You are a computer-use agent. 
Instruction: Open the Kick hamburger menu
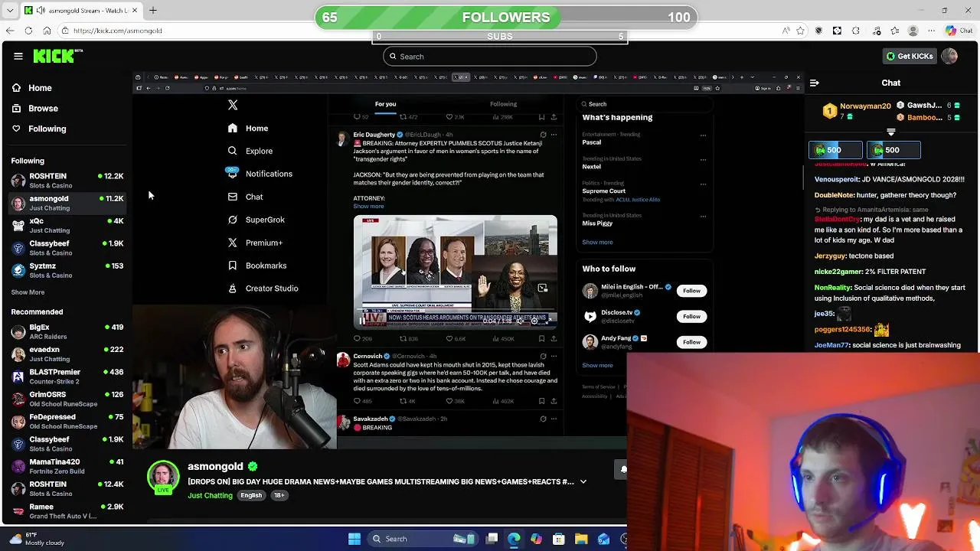[18, 56]
